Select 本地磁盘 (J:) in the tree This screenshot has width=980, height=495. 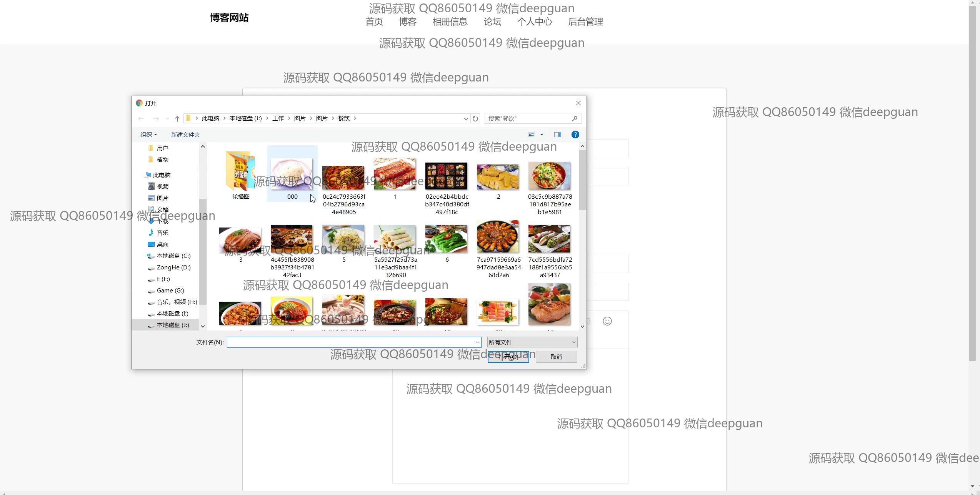pos(173,325)
